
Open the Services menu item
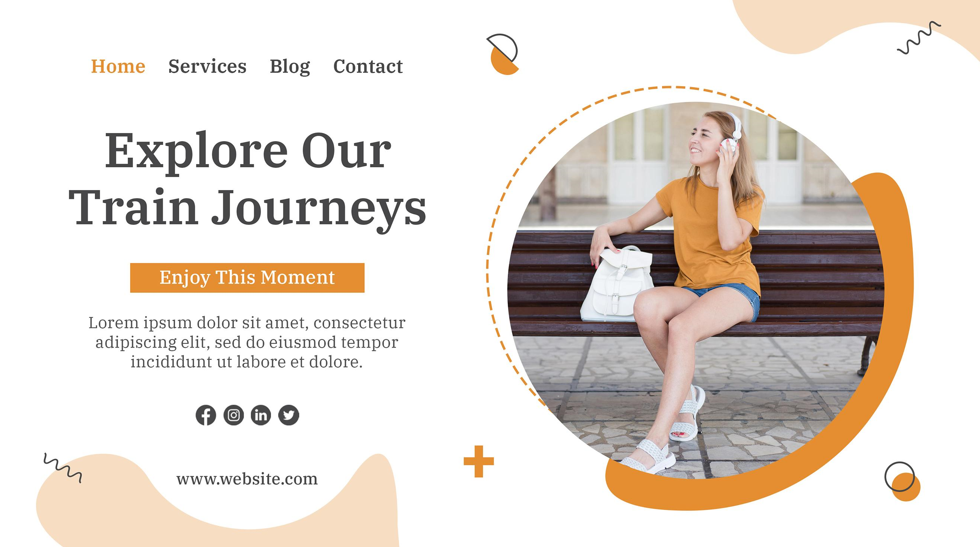click(x=208, y=66)
